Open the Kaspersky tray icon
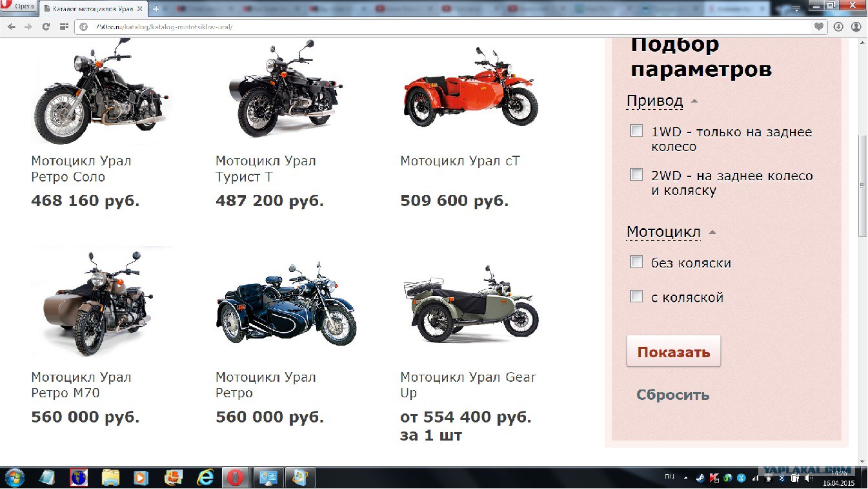The height and width of the screenshot is (489, 868). point(714,478)
